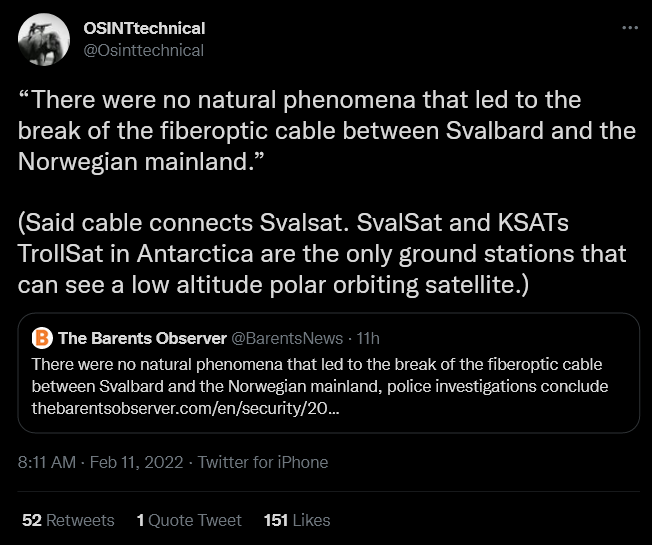The image size is (652, 545).
Task: Click the 151 like count number
Action: tap(276, 520)
